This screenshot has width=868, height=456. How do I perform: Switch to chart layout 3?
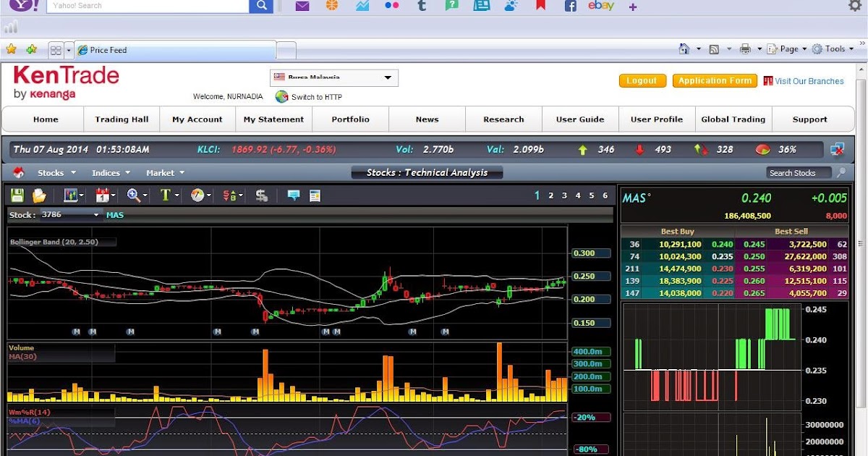point(564,195)
